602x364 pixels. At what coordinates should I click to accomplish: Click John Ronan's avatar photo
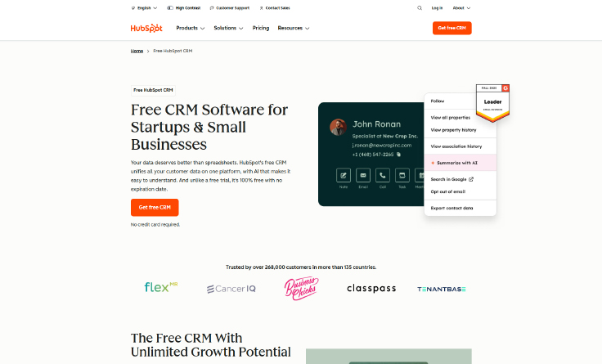point(339,127)
